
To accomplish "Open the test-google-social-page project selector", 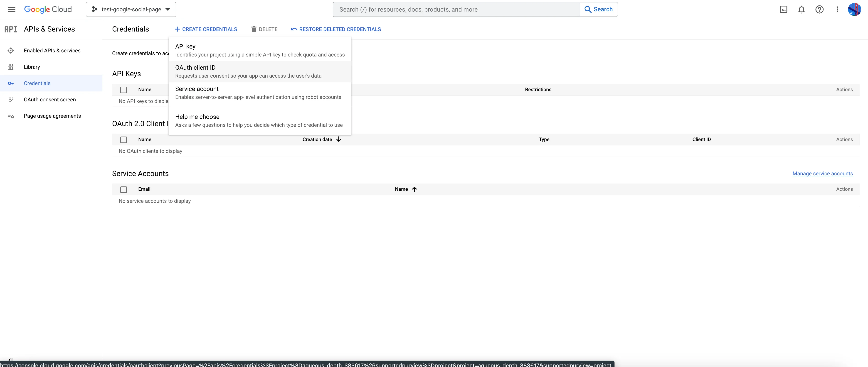I will 131,9.
